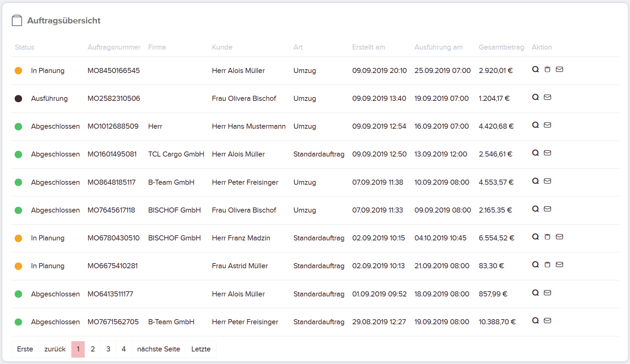
Task: View order MO7645617118 details icon
Action: (x=535, y=209)
